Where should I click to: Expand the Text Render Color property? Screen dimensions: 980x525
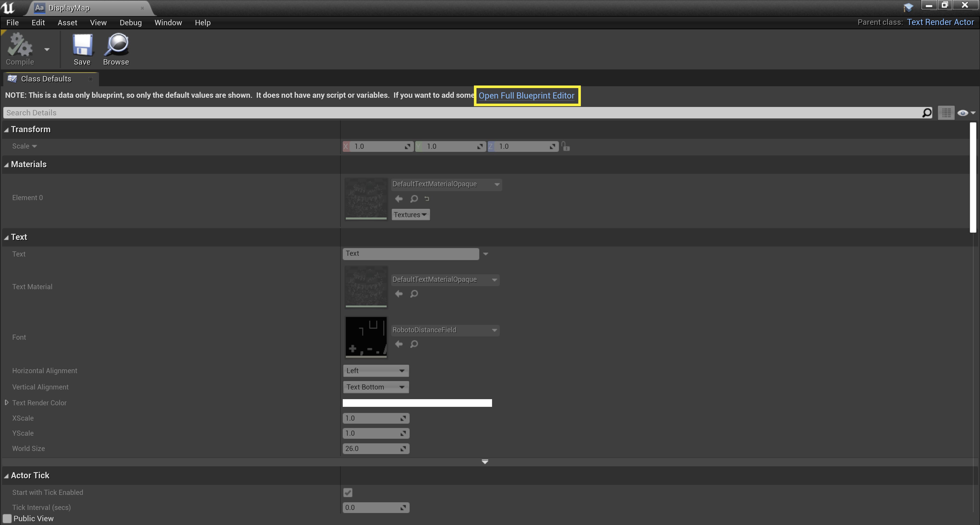coord(6,402)
